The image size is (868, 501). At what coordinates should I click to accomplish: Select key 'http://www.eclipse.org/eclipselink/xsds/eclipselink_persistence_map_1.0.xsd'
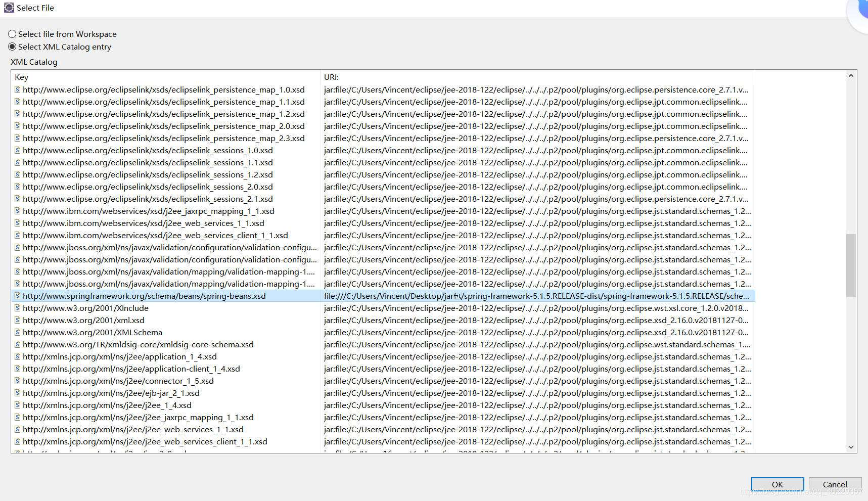point(164,90)
